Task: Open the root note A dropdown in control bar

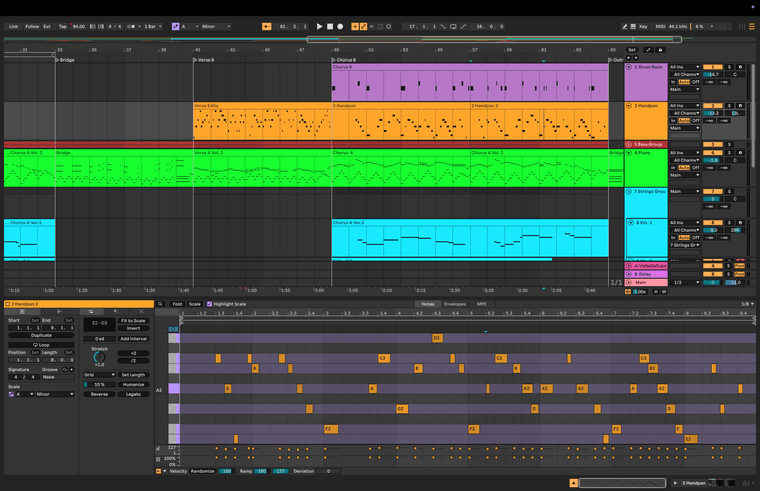Action: pos(190,27)
